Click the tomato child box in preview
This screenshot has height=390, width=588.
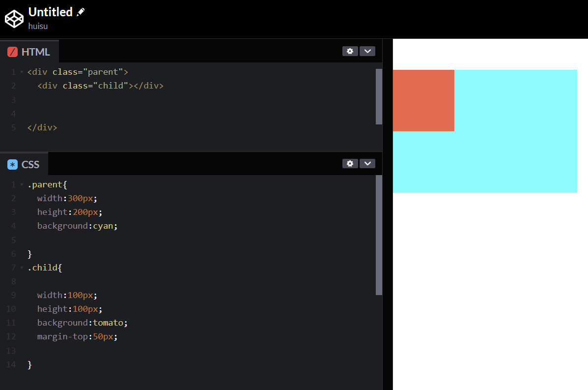tap(423, 101)
